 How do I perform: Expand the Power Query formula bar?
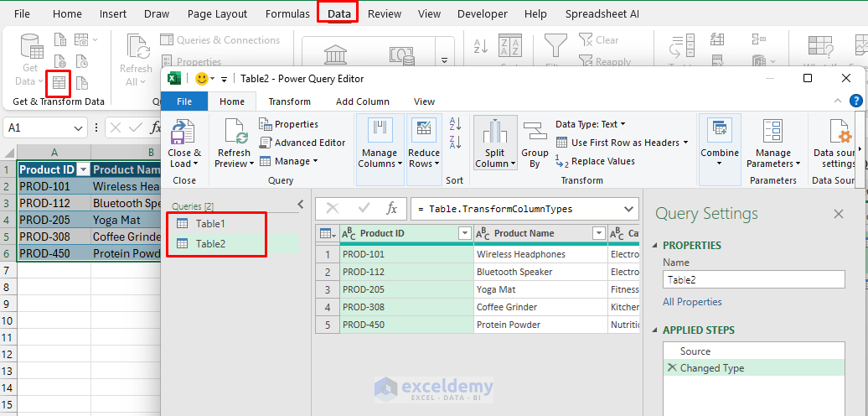pos(628,210)
